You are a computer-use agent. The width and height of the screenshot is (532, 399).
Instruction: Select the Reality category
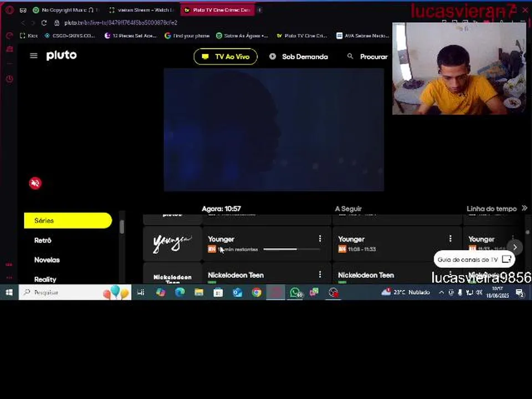45,279
